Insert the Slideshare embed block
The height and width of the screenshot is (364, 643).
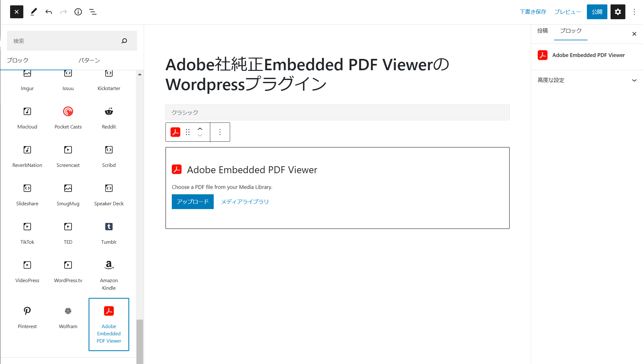coord(27,195)
